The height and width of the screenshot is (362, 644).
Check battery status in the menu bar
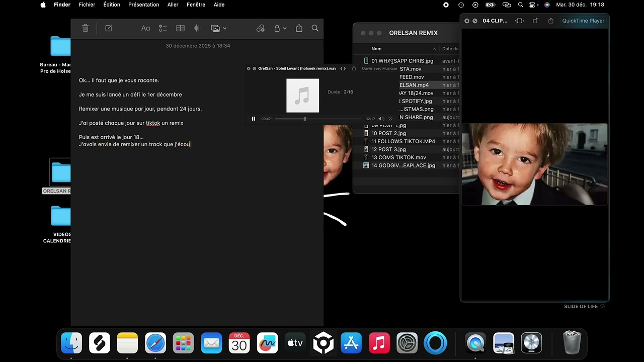pos(490,5)
